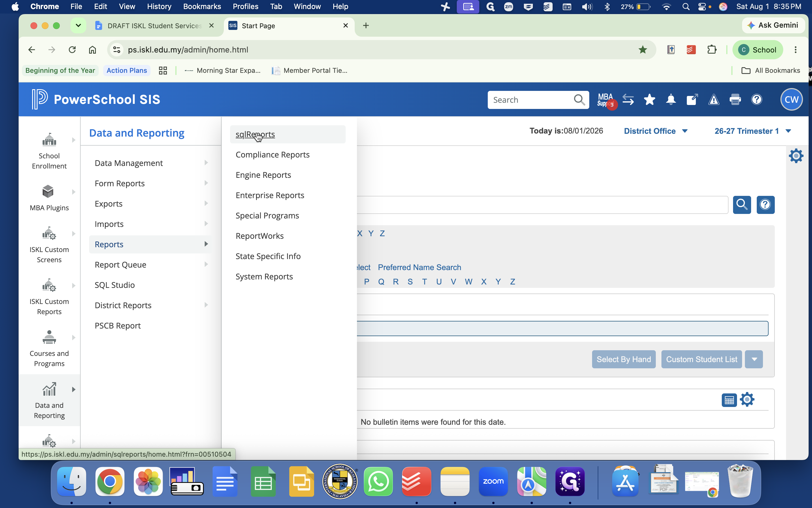The width and height of the screenshot is (812, 508).
Task: Expand Form Reports submenu
Action: [x=151, y=183]
